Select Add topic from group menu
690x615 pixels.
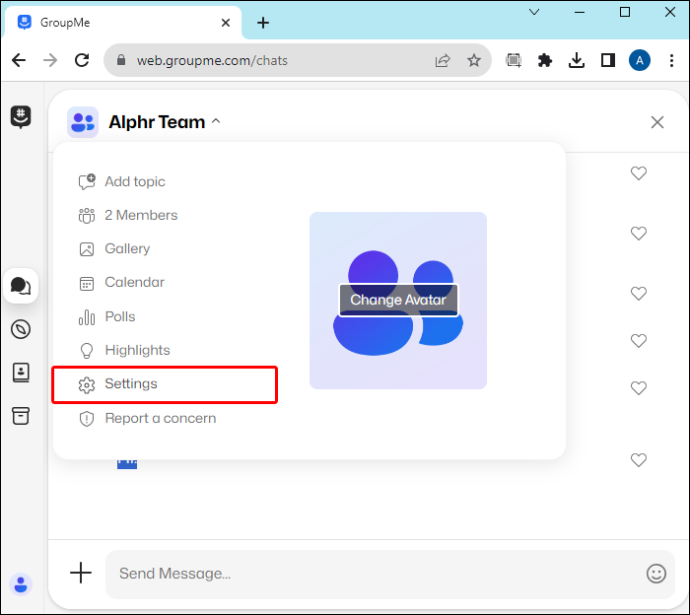122,181
